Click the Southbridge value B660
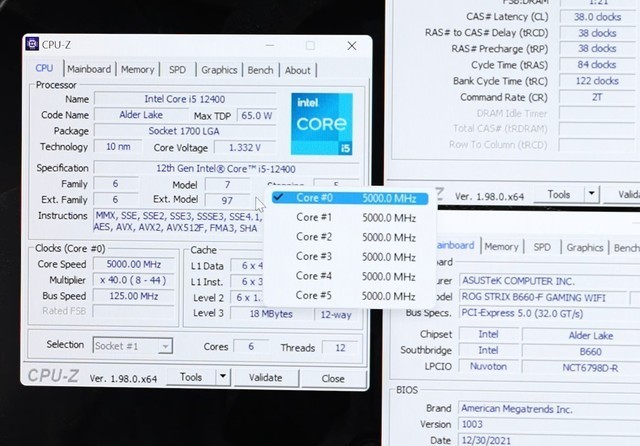This screenshot has width=640, height=446. coord(581,351)
